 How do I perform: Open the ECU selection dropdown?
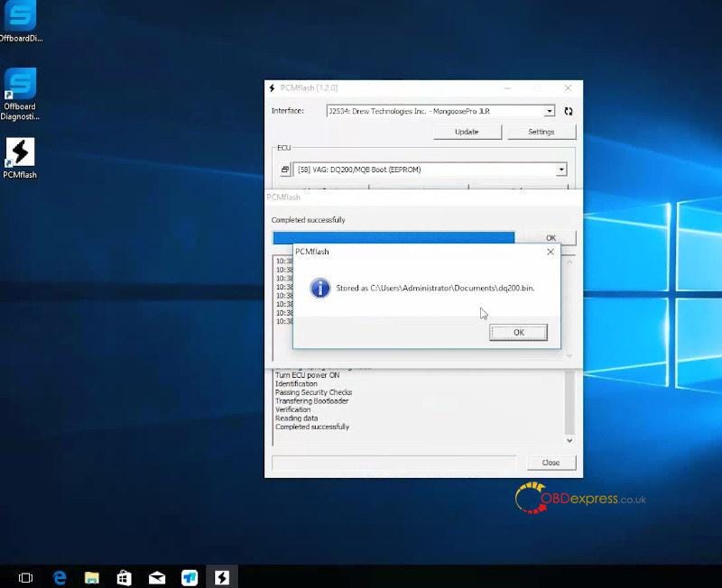(x=560, y=170)
